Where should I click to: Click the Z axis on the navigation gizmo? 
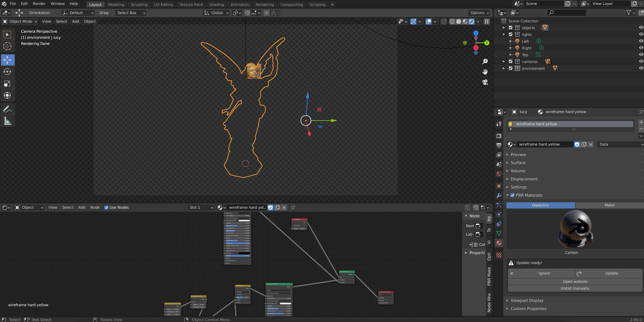(x=476, y=33)
